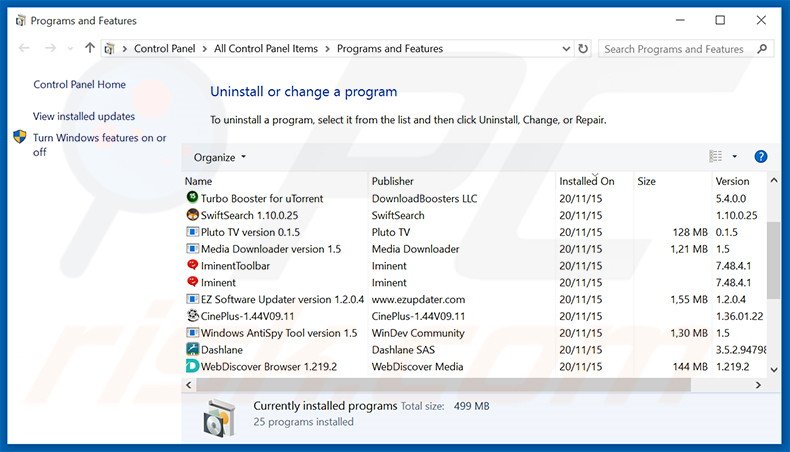
Task: Go back with the Back arrow
Action: [x=24, y=48]
